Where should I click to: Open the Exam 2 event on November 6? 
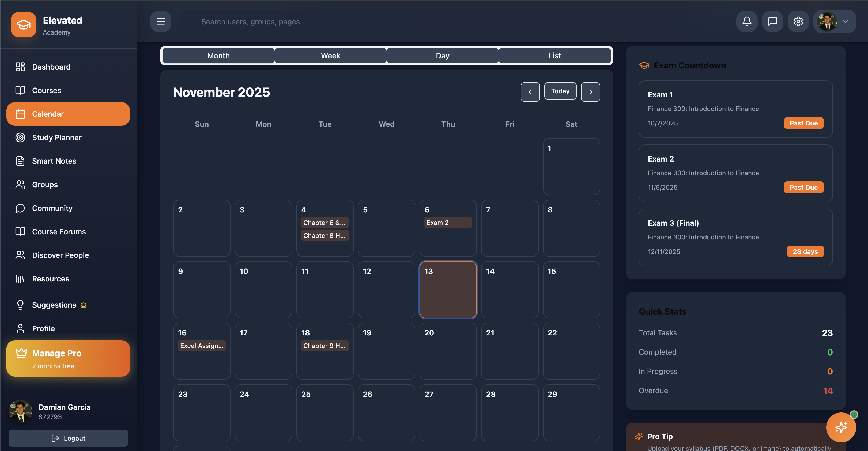[x=448, y=223]
